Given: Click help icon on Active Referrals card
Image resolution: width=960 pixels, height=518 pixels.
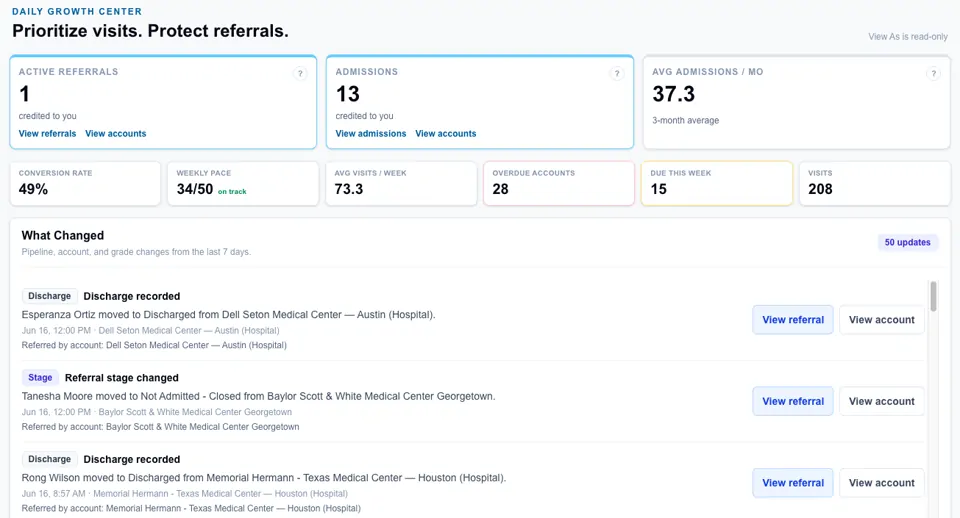Looking at the screenshot, I should (x=300, y=73).
